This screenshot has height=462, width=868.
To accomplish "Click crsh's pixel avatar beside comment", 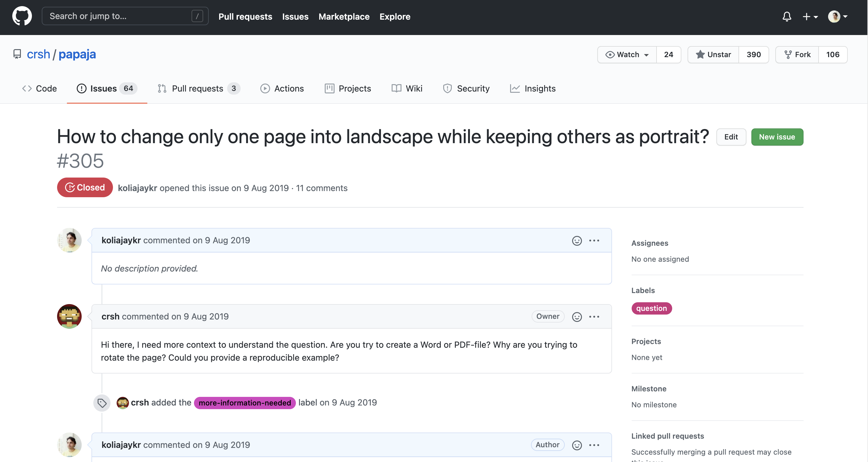I will (x=69, y=316).
